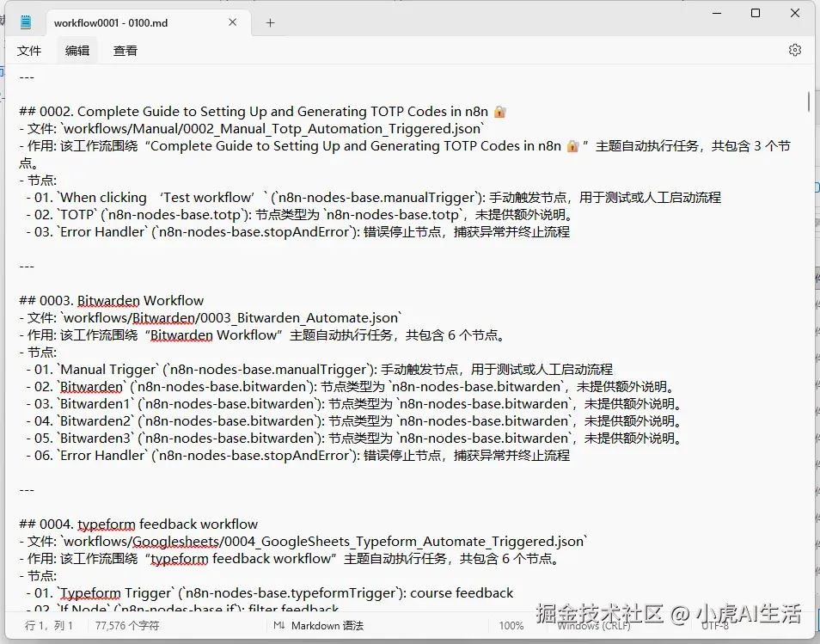
Task: Click the '03. Error Handler' line under TOTP
Action: point(298,232)
